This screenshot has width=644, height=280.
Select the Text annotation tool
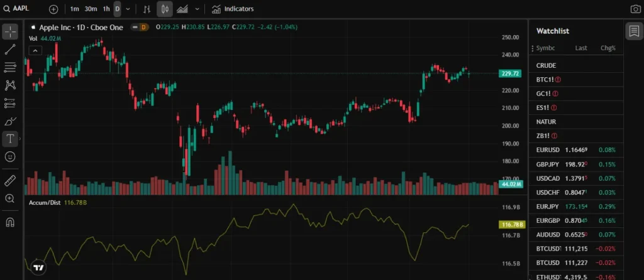[x=10, y=139]
